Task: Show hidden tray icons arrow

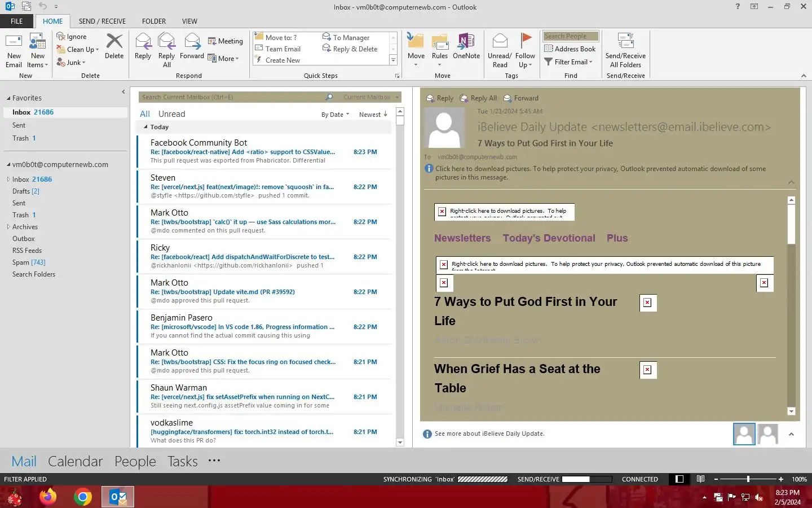Action: click(x=704, y=497)
